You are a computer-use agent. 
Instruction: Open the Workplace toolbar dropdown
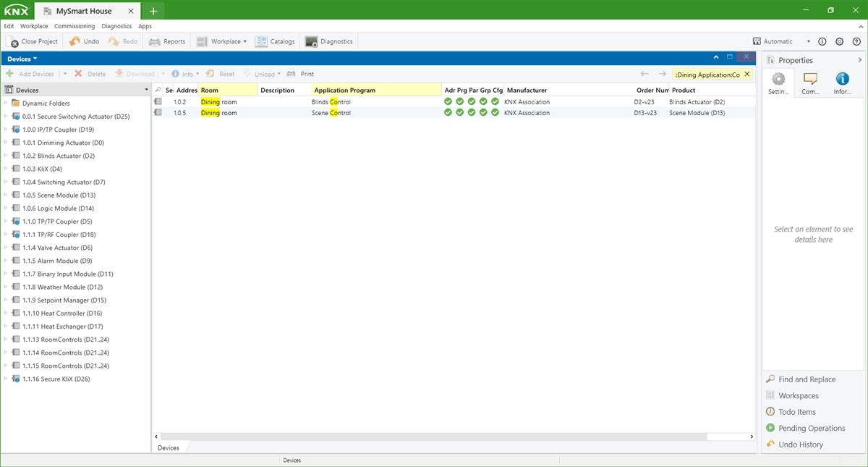tap(245, 42)
